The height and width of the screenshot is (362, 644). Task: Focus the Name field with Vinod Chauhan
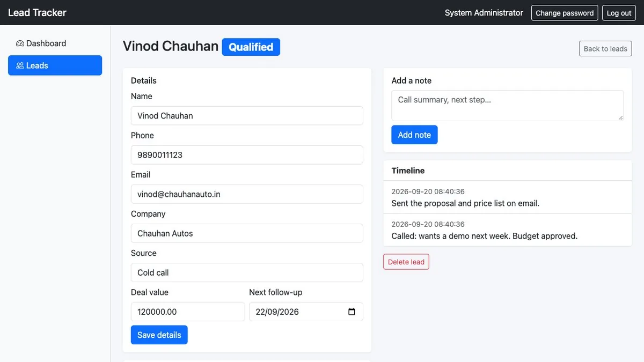click(x=247, y=115)
